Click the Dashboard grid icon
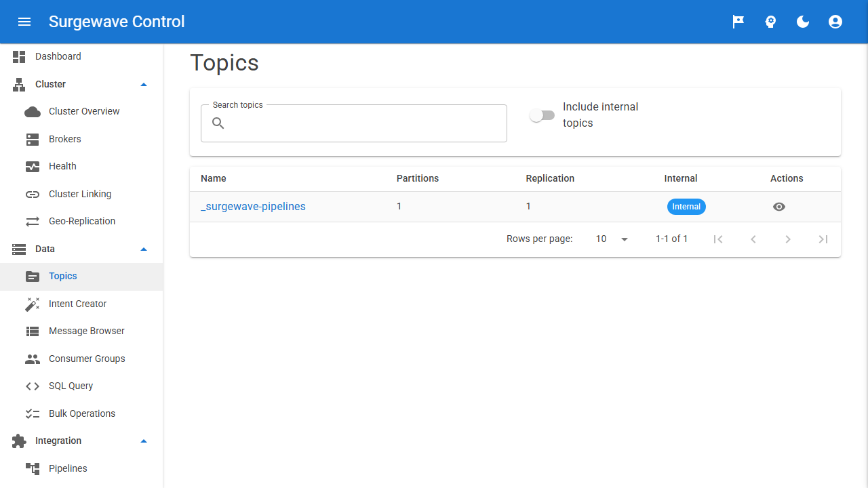 click(19, 57)
